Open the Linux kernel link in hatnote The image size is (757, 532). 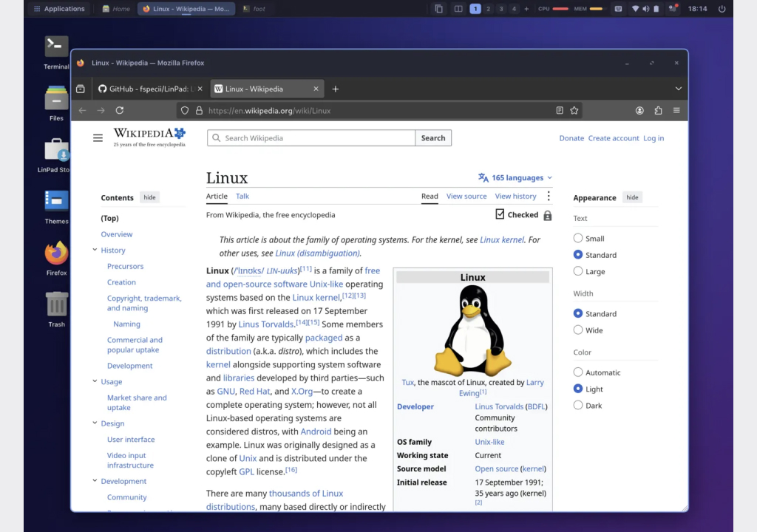tap(502, 239)
